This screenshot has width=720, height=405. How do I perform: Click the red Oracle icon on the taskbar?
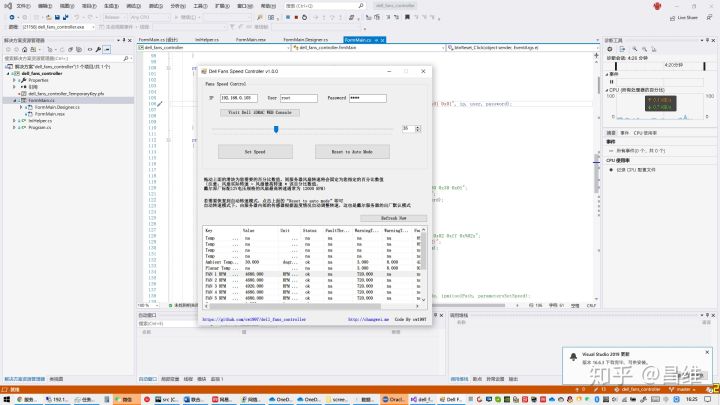(x=394, y=399)
